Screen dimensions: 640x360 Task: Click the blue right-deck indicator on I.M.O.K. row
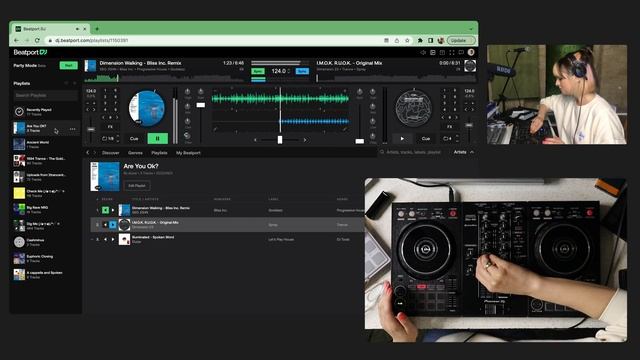pos(113,224)
